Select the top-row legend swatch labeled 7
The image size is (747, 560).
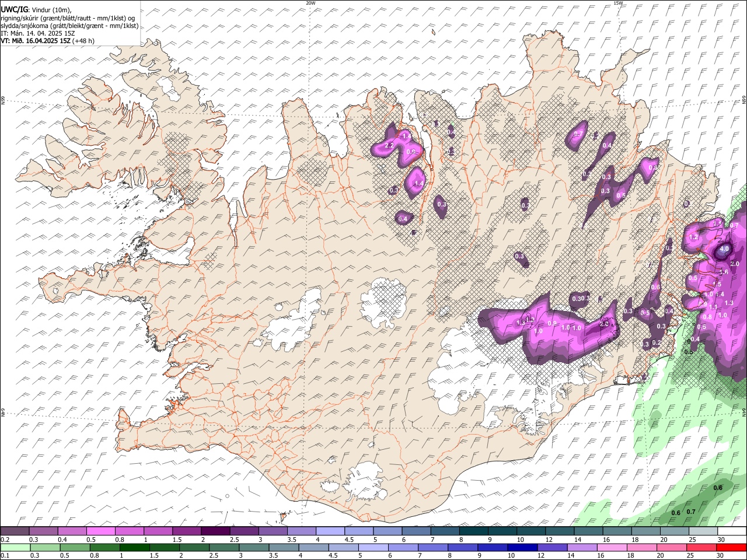point(445,531)
